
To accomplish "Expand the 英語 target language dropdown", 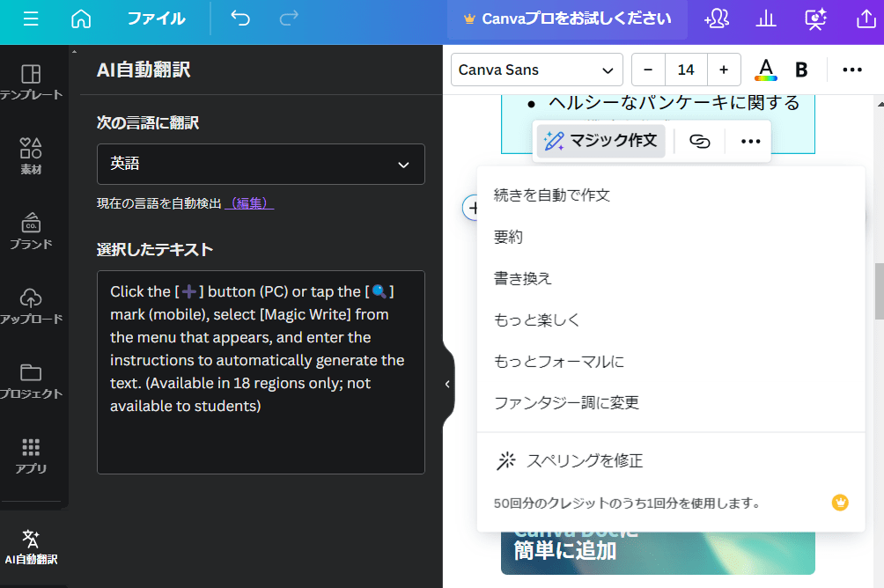I will [x=261, y=164].
